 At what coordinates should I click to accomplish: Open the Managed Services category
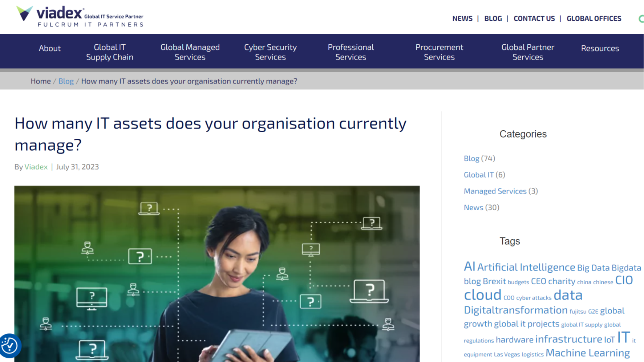pos(495,191)
